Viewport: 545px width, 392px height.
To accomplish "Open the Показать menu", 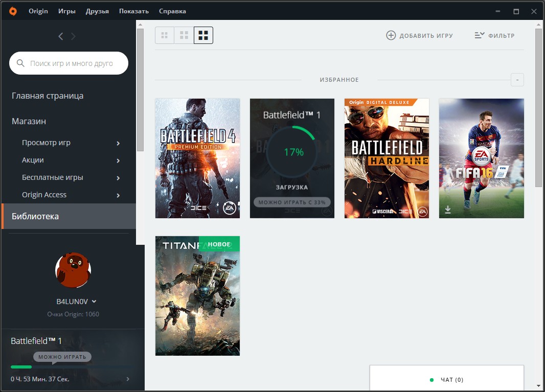I will (x=134, y=11).
